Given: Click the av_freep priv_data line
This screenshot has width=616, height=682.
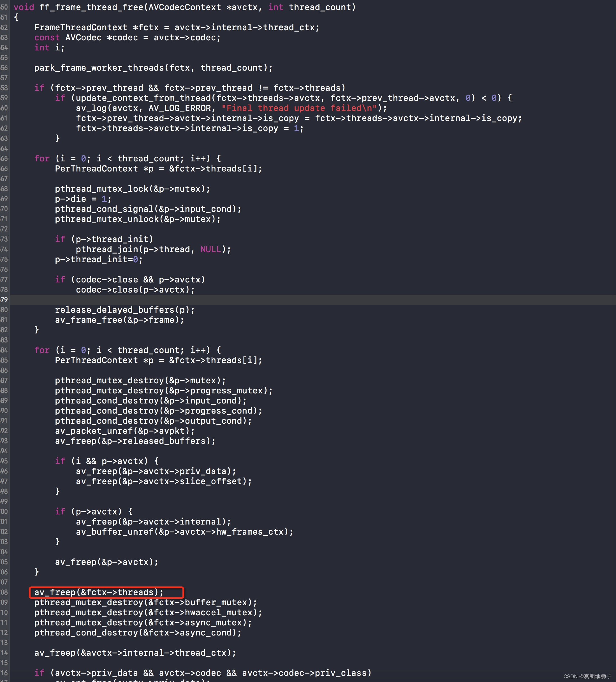Looking at the screenshot, I should [156, 471].
